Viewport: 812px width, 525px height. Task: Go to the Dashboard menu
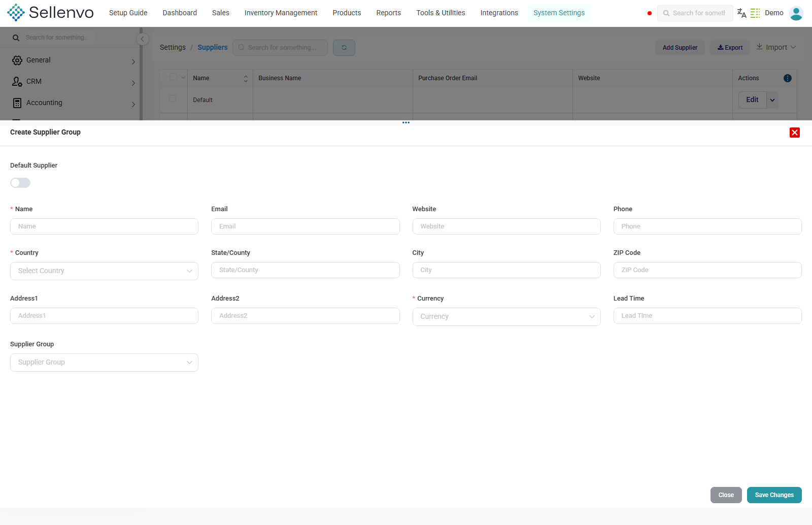[180, 13]
